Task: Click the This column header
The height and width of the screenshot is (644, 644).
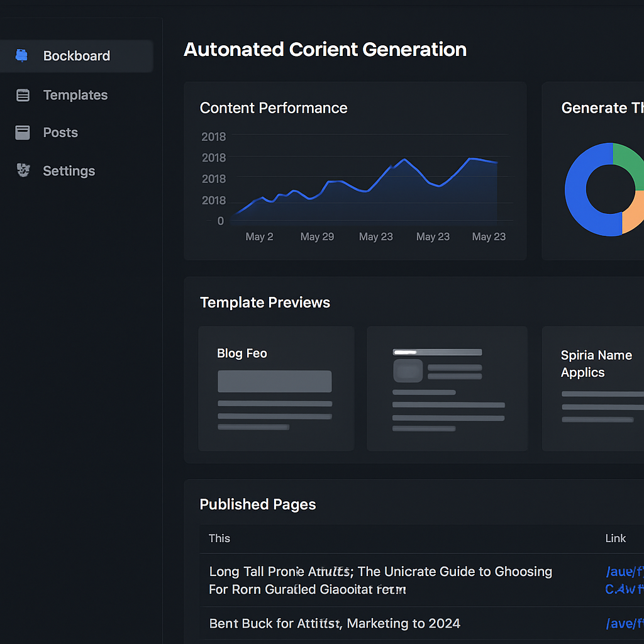Action: [x=219, y=538]
